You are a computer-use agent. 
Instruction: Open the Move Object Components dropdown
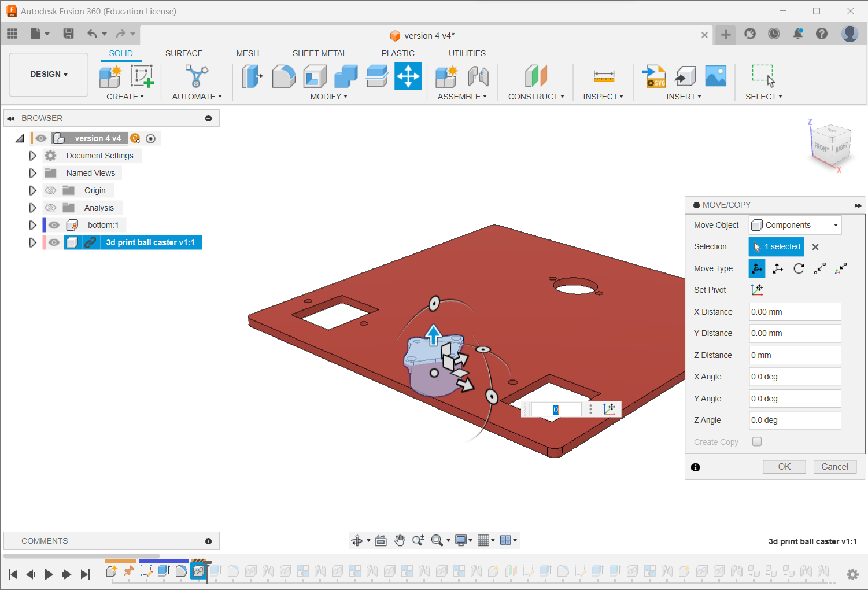[795, 225]
